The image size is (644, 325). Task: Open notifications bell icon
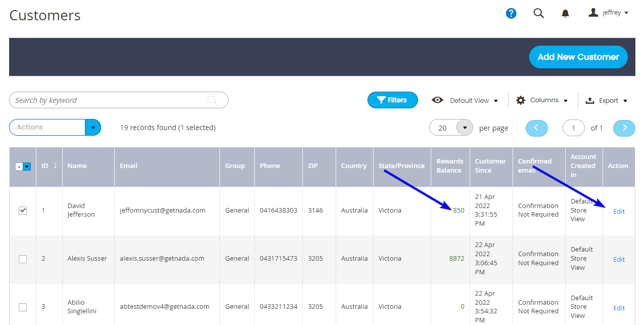(566, 14)
